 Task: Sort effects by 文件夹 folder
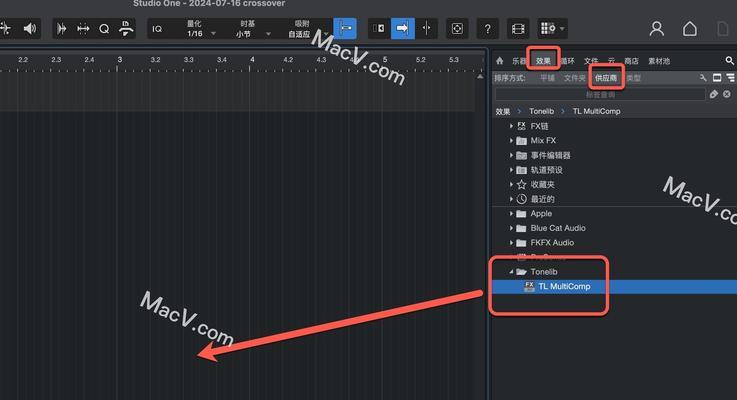tap(574, 78)
